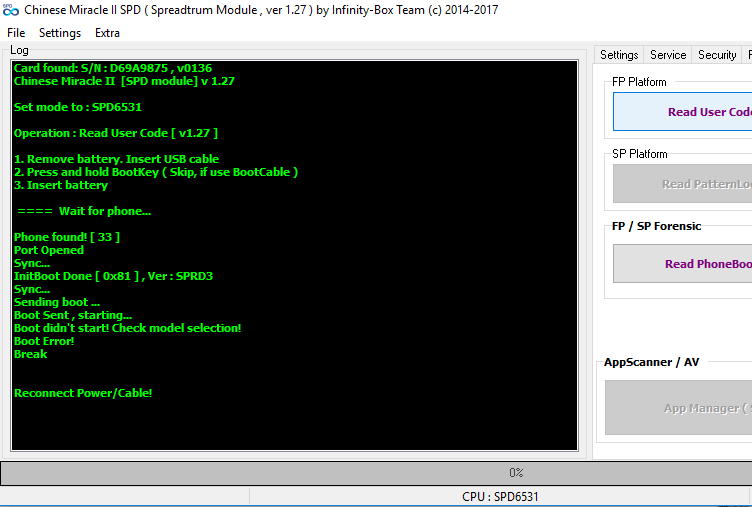Screen dimensions: 752x507
Task: Click 'Sending boot ...' log line
Action: coord(57,302)
